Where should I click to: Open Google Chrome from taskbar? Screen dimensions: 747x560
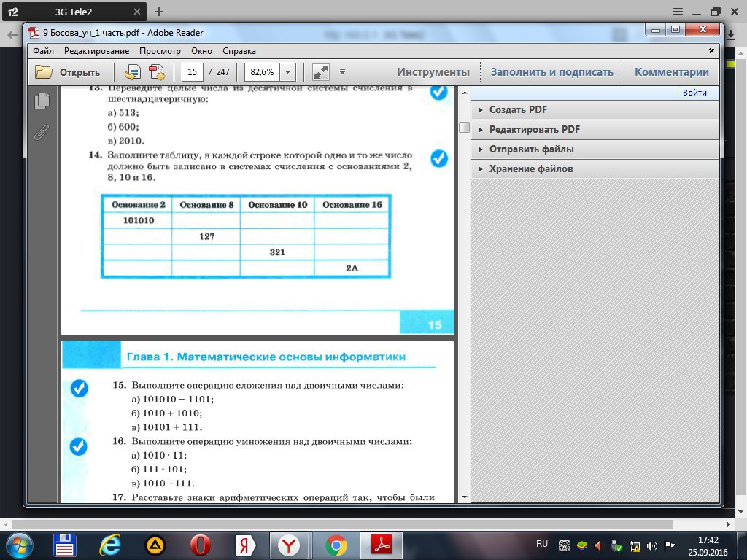[336, 545]
